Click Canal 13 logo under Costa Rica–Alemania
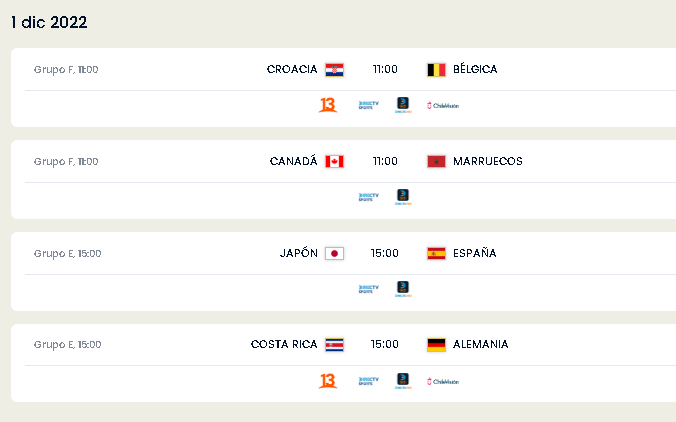 tap(328, 381)
